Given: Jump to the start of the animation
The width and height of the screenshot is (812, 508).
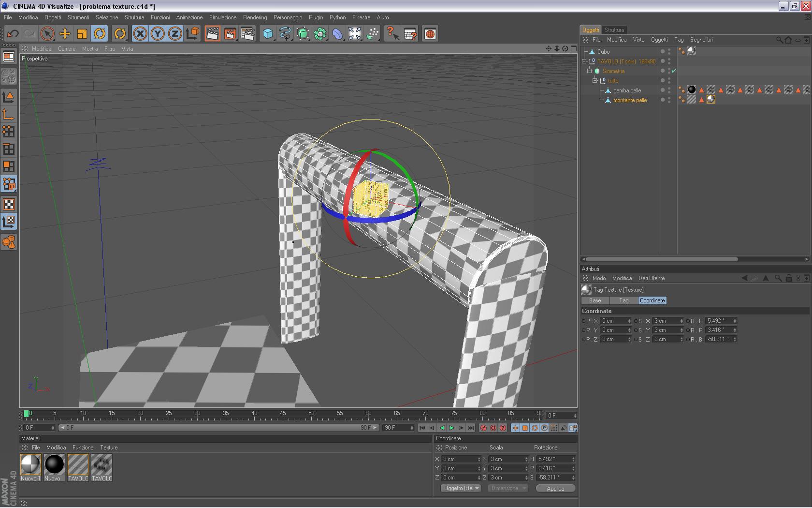Looking at the screenshot, I should coord(422,428).
